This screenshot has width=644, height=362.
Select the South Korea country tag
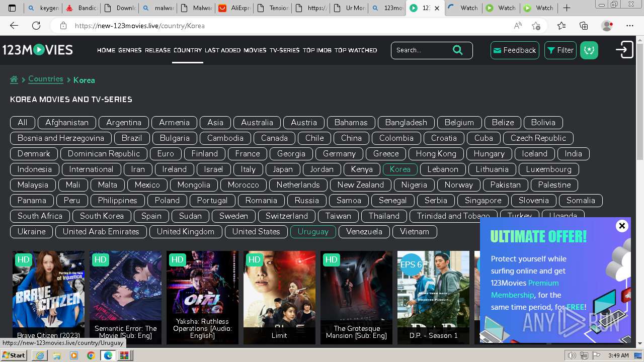pos(102,216)
